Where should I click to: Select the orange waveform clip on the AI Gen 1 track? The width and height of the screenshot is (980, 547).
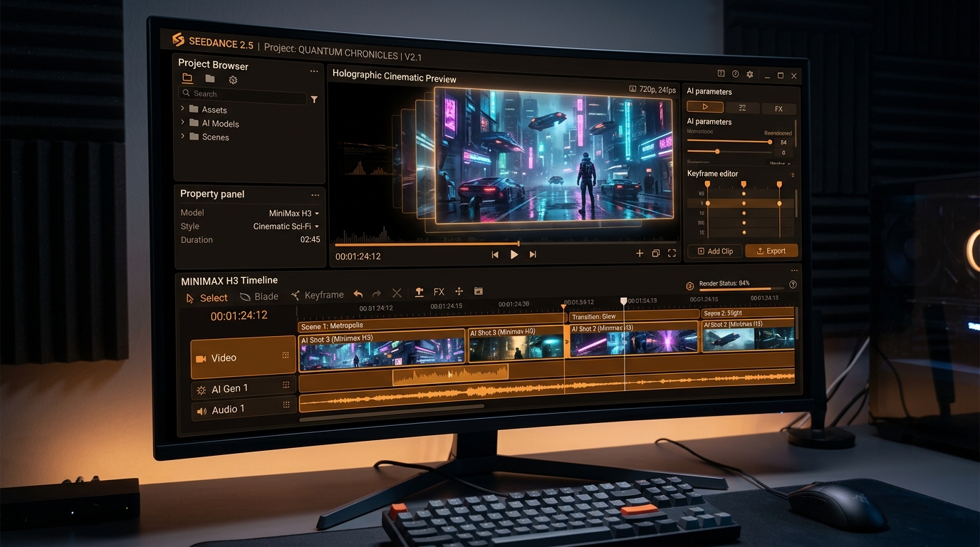450,375
